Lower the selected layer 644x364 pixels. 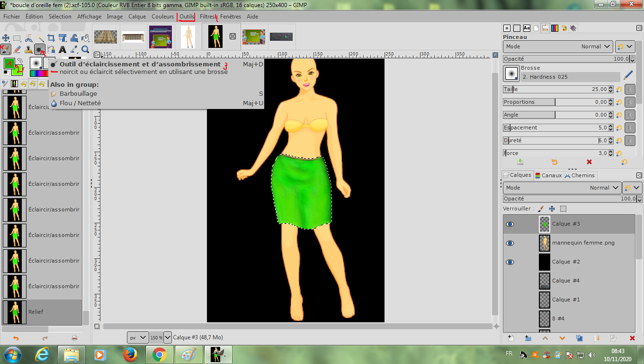click(562, 338)
